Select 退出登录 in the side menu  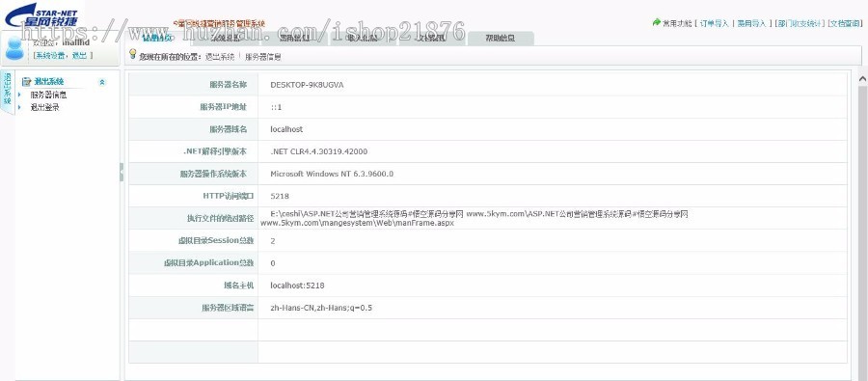click(x=44, y=107)
